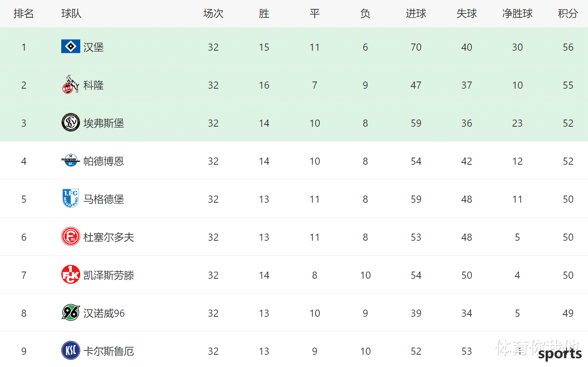Click the Düsseldorf (杜塞尔多夫) F95 logo
Viewport: 588px width, 367px height.
pyautogui.click(x=71, y=237)
